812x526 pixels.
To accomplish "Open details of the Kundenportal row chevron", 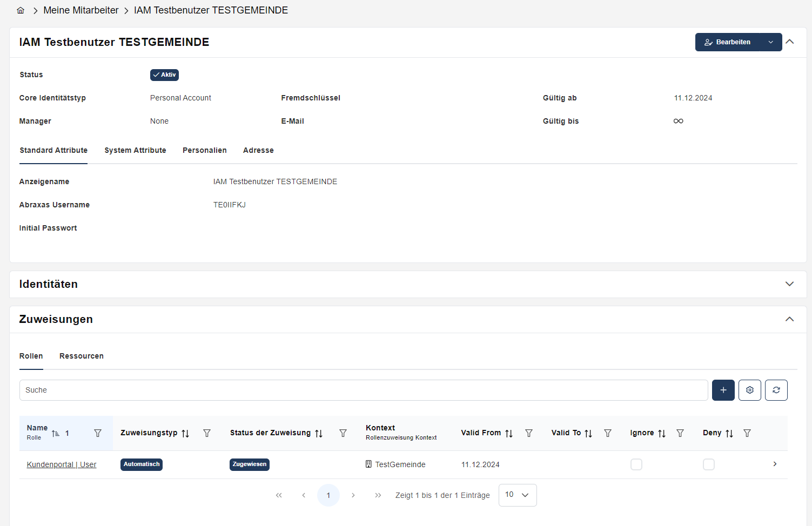I will click(775, 464).
